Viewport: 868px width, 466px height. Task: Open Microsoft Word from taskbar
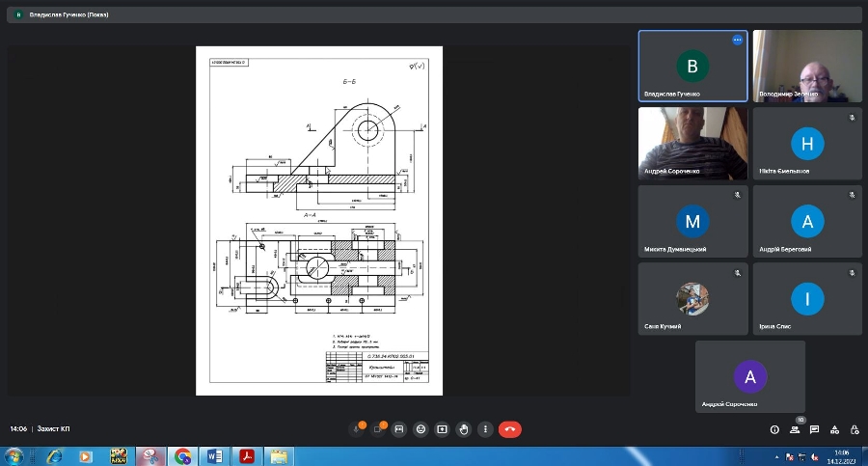coord(214,455)
